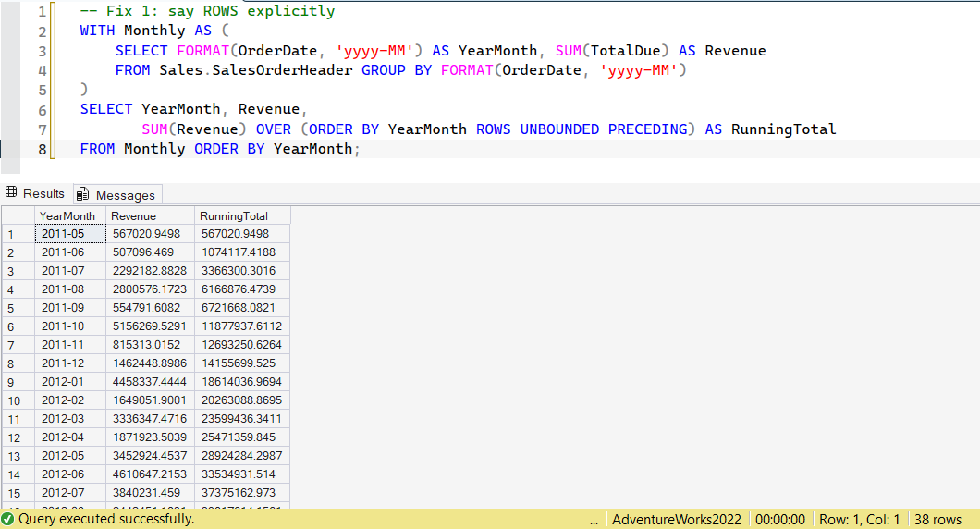980x529 pixels.
Task: Select the cell '2011-06'
Action: click(x=70, y=252)
